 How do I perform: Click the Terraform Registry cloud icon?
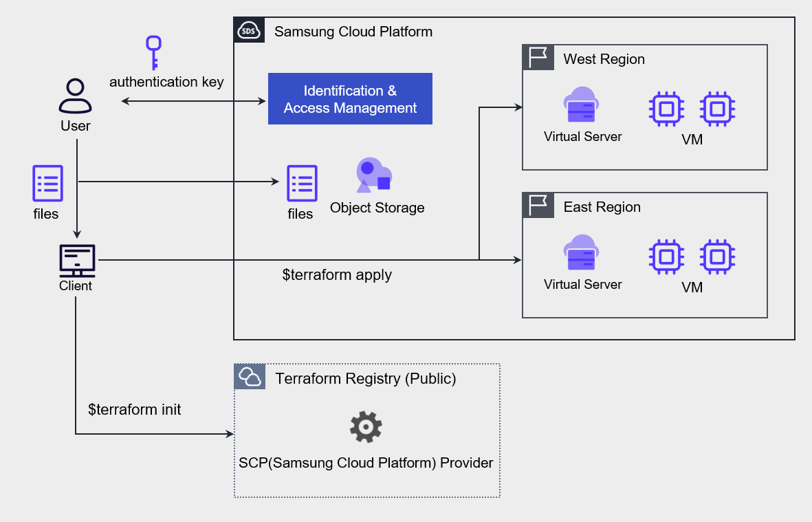coord(250,377)
